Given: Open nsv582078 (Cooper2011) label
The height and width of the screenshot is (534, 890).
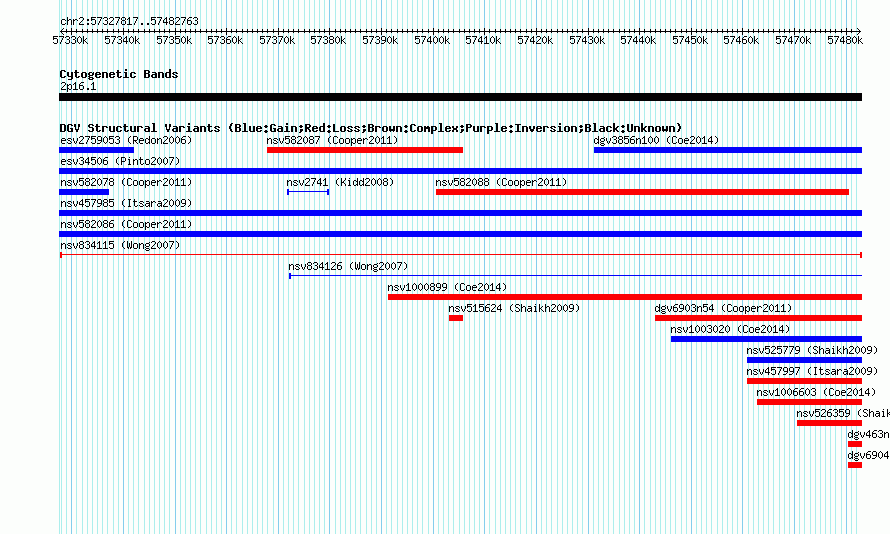Looking at the screenshot, I should (x=126, y=182).
